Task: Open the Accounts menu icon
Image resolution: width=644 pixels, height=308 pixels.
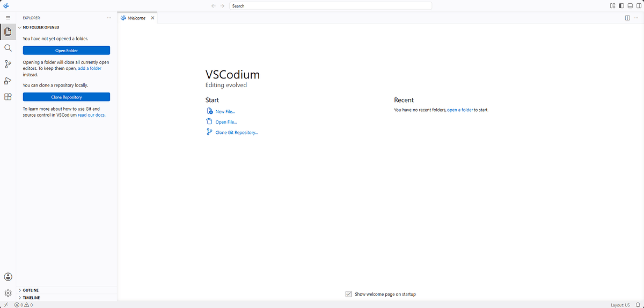Action: point(8,277)
